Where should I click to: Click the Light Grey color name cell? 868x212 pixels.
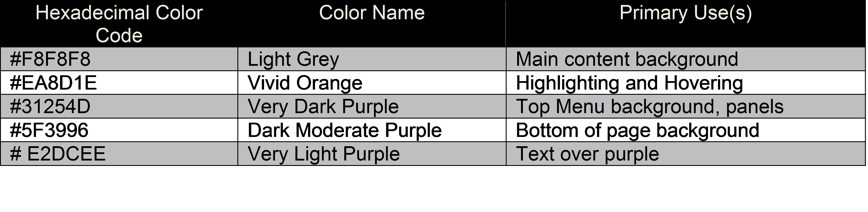point(293,59)
